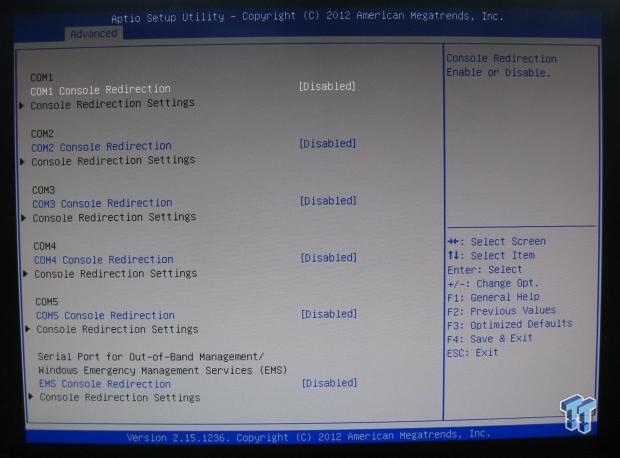
Task: Click the COM2 section heading
Action: pos(42,134)
